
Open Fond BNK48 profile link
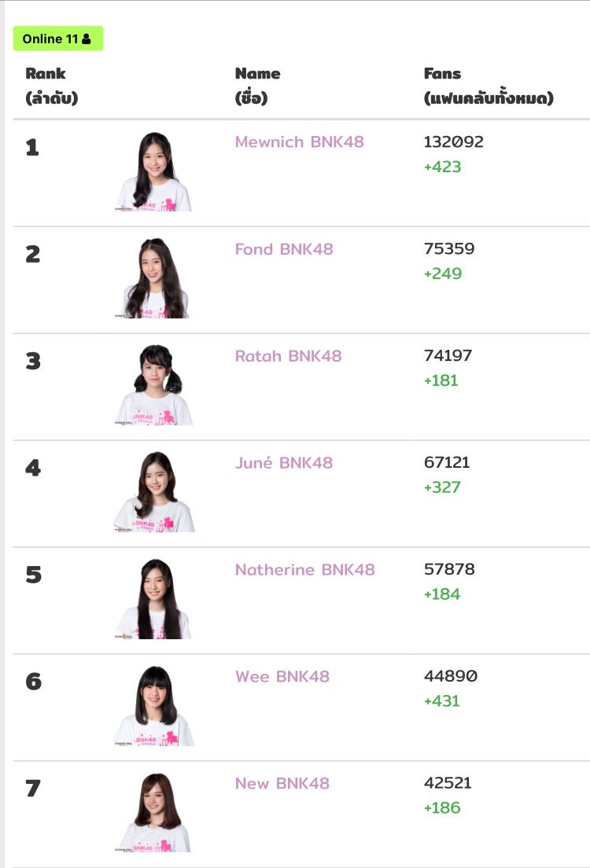click(284, 249)
